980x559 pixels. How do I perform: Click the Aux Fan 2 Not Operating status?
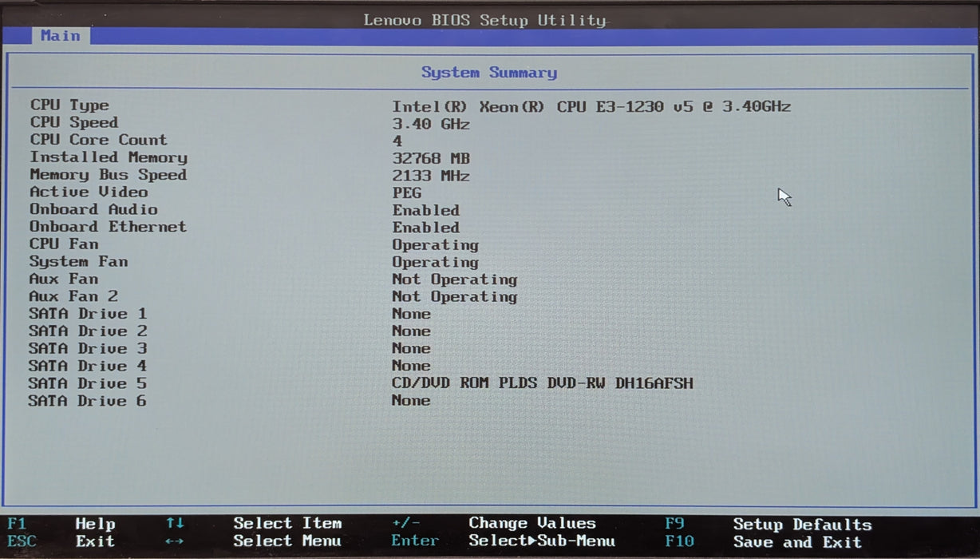click(x=455, y=297)
